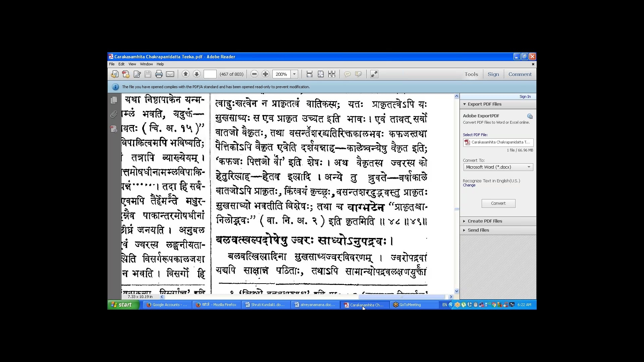Click Change recognition language link
Screen dimensions: 644x362
click(469, 185)
